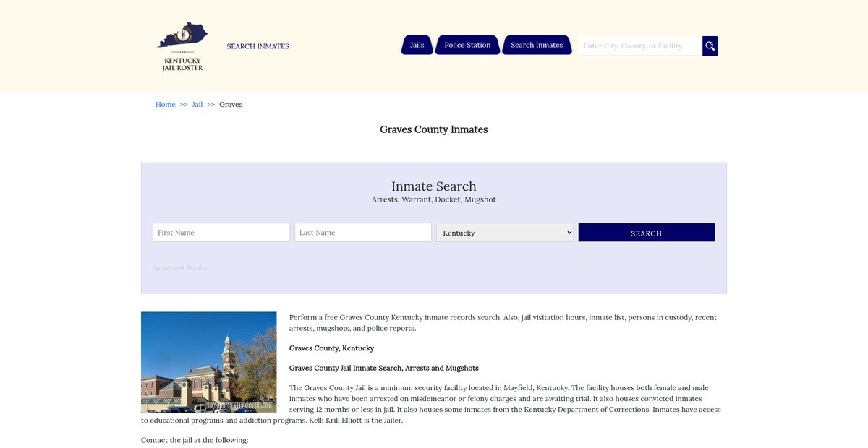Click the Graves County Inmates page heading
868x448 pixels.
(434, 130)
